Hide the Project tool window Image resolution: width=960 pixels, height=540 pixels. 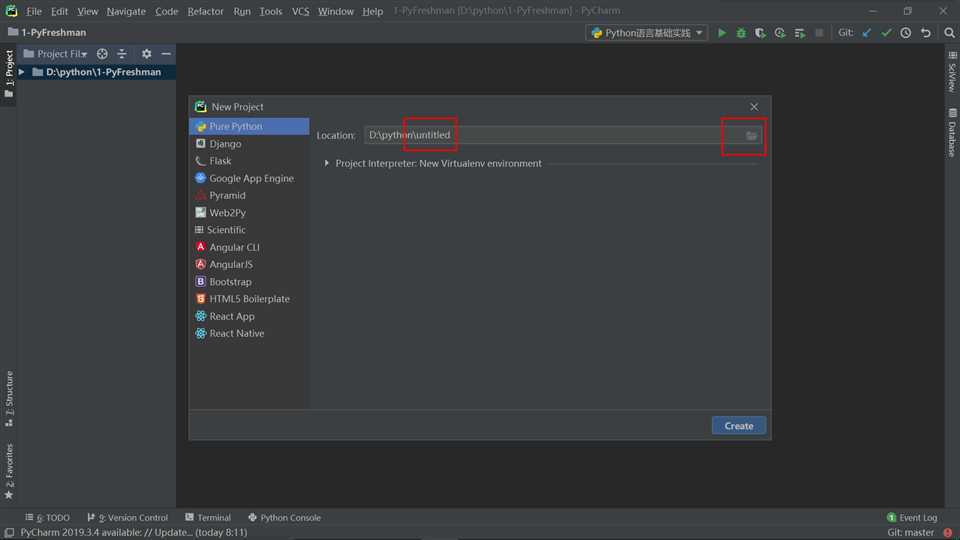(x=166, y=54)
